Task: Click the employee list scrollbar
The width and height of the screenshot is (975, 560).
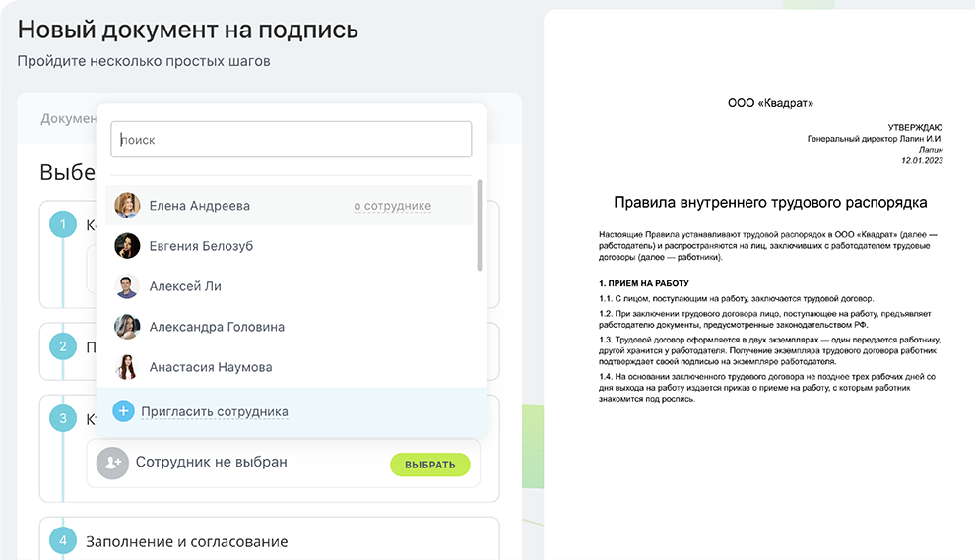Action: (480, 225)
